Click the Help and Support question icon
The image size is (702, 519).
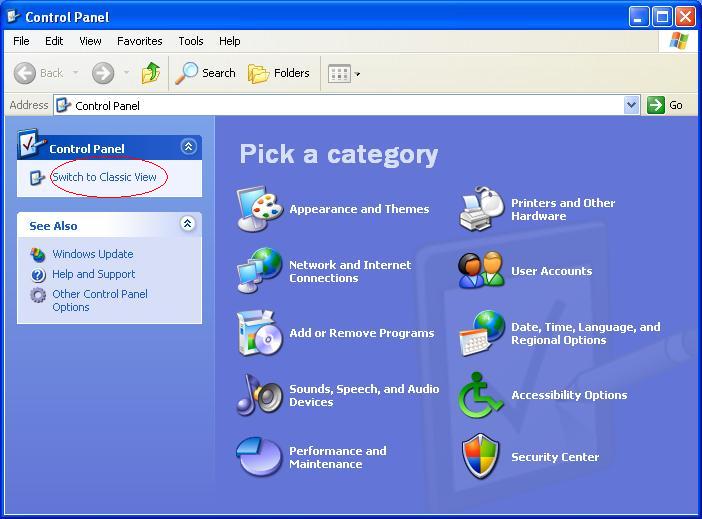38,275
